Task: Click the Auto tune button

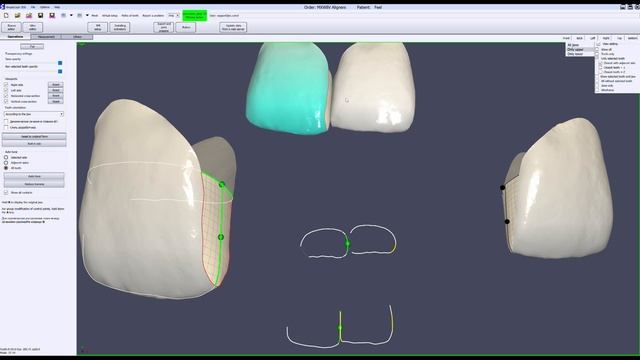Action: point(34,176)
